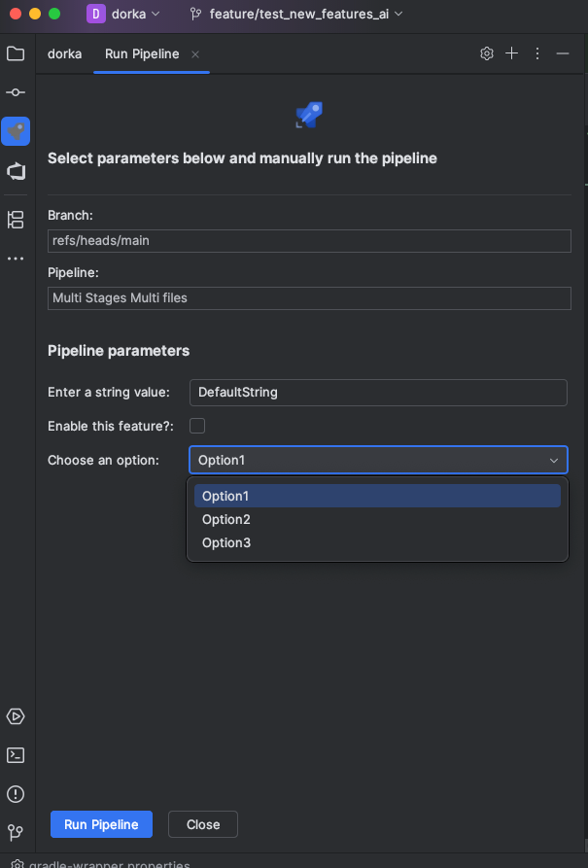Image resolution: width=588 pixels, height=868 pixels.
Task: Open the Project folder tool window
Action: [x=16, y=53]
